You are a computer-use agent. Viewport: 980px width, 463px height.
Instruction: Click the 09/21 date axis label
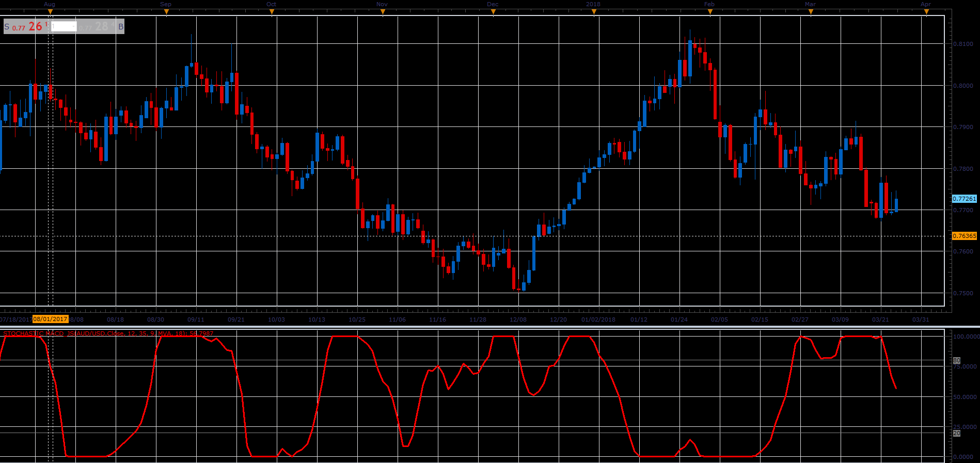point(236,320)
